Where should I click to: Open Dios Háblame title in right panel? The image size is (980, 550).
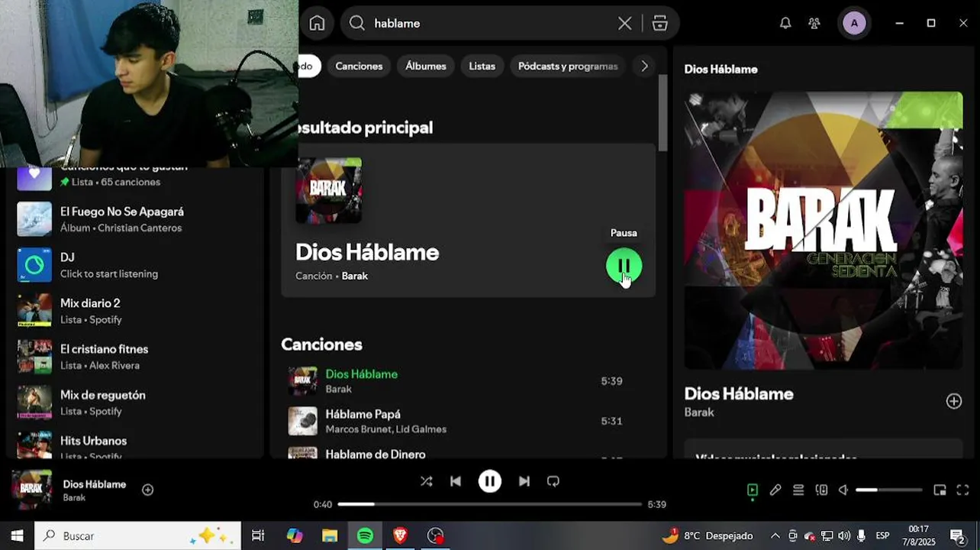[x=739, y=393]
